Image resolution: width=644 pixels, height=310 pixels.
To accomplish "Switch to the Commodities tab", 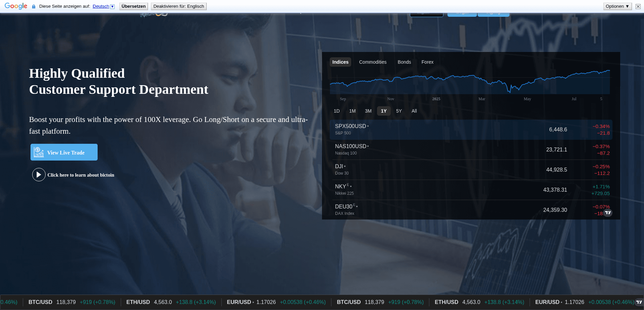I will [x=373, y=62].
